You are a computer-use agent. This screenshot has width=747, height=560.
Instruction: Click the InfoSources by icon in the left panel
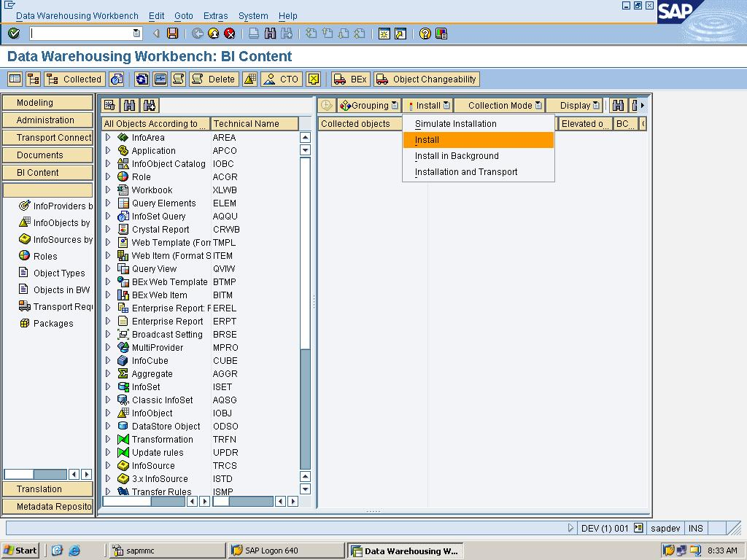click(x=24, y=239)
